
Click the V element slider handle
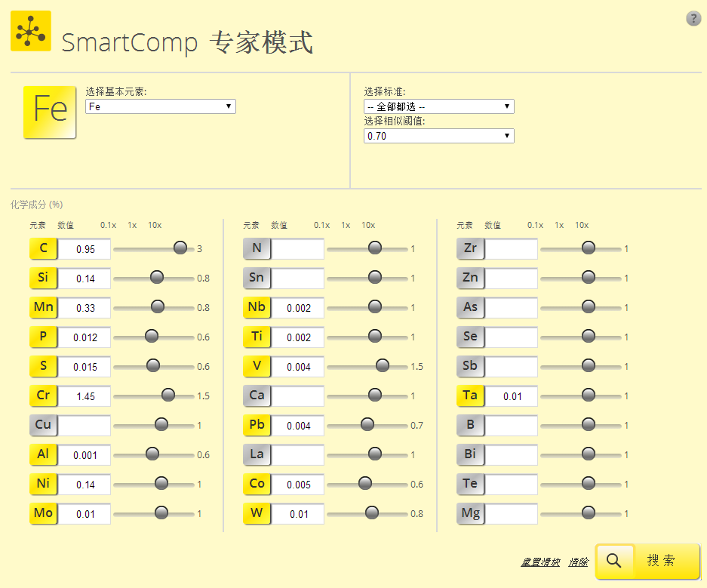click(383, 366)
